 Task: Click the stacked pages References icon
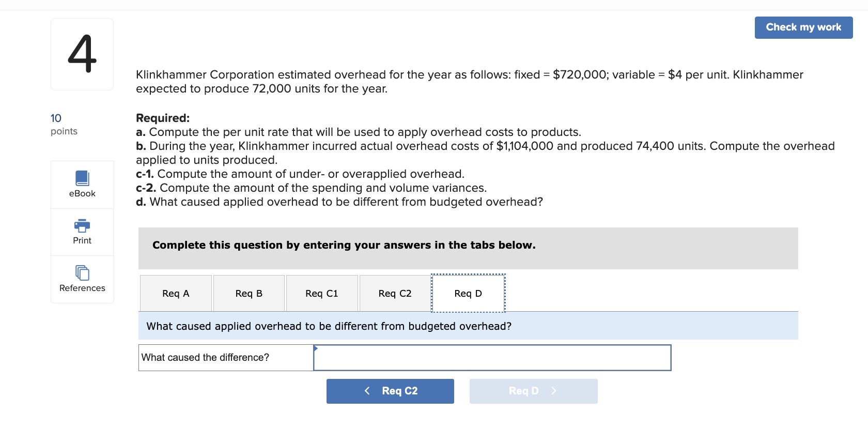(x=82, y=272)
